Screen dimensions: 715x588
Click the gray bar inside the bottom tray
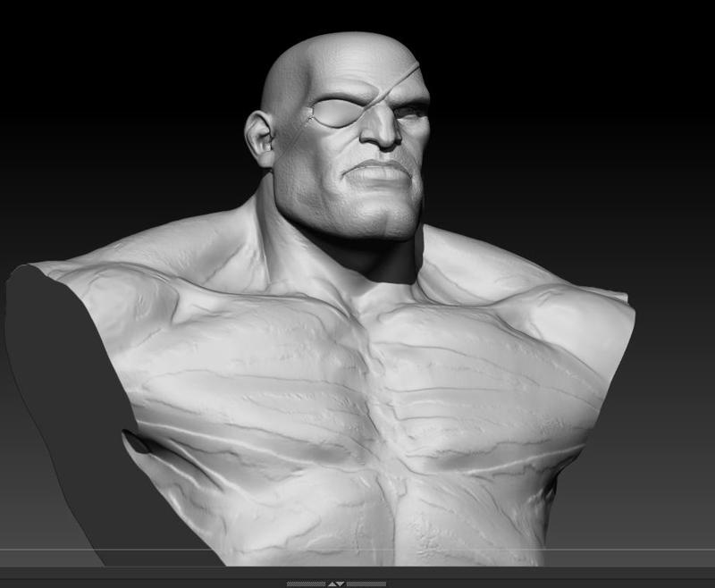click(338, 583)
